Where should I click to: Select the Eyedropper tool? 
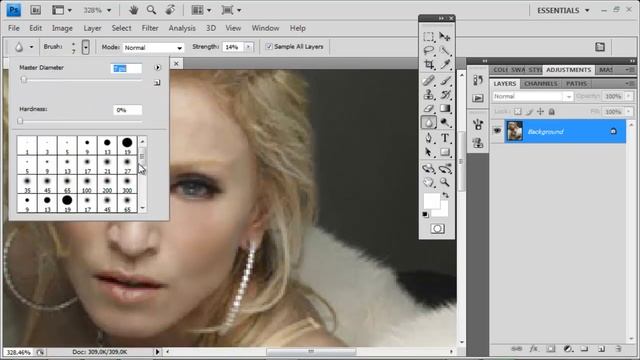click(444, 64)
